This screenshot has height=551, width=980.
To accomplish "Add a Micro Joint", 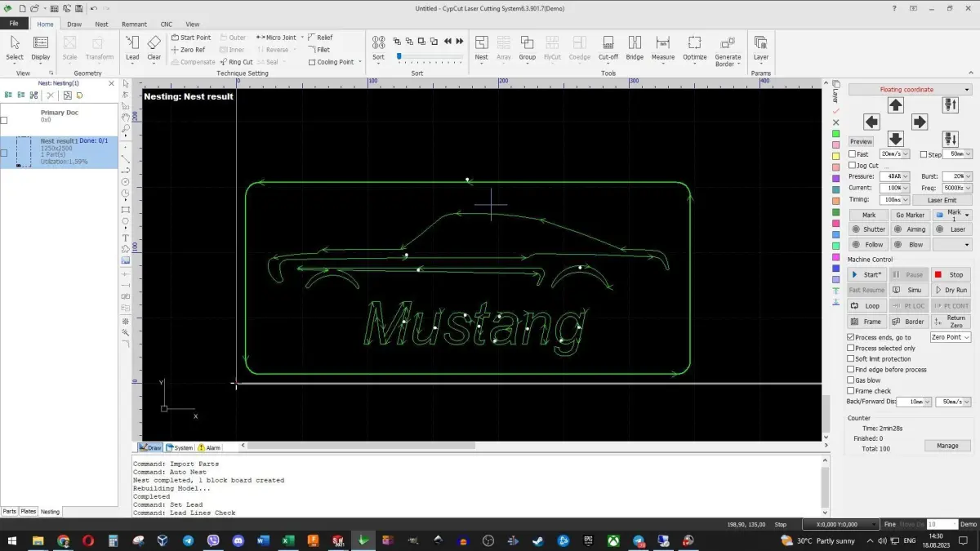I will tap(276, 38).
